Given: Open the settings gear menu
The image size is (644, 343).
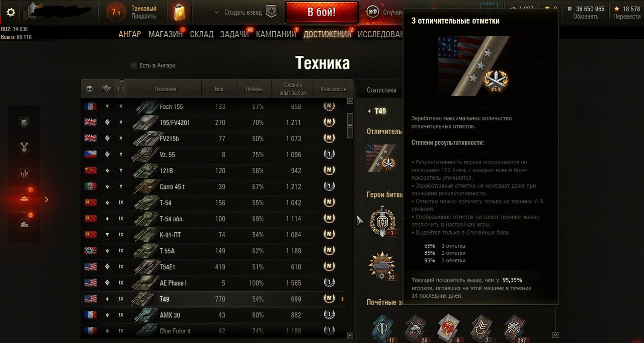Looking at the screenshot, I should 11,13.
